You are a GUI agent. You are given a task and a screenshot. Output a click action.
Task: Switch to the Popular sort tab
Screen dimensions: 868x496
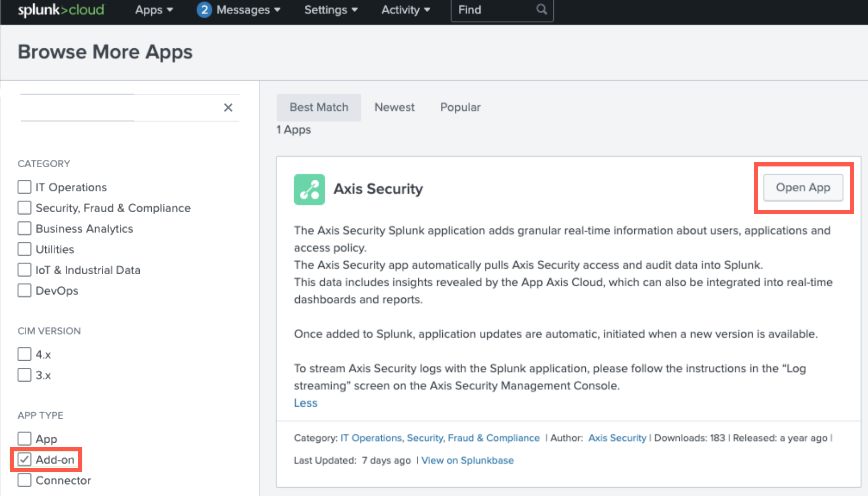(460, 107)
